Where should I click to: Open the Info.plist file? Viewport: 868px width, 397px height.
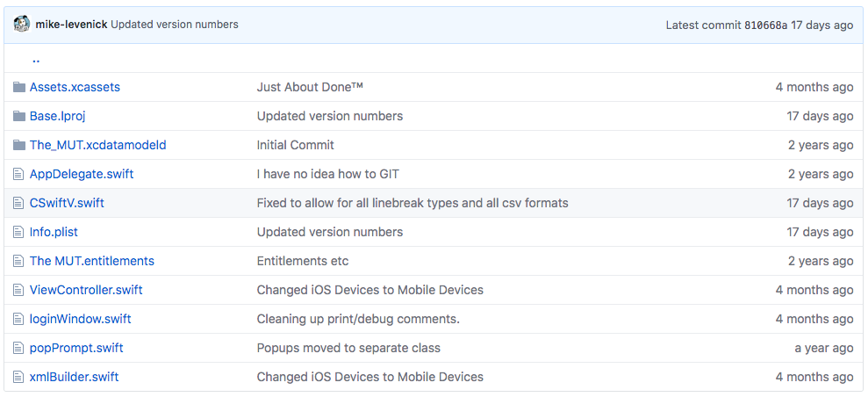coord(54,232)
